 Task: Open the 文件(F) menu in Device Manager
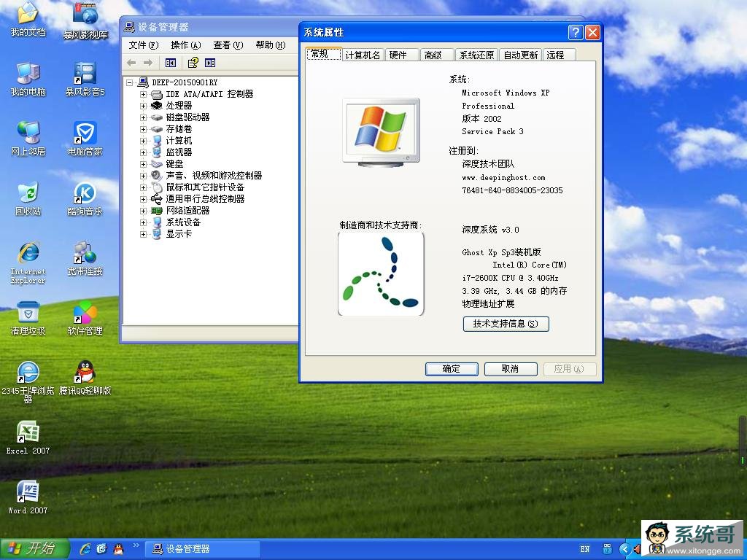tap(144, 45)
